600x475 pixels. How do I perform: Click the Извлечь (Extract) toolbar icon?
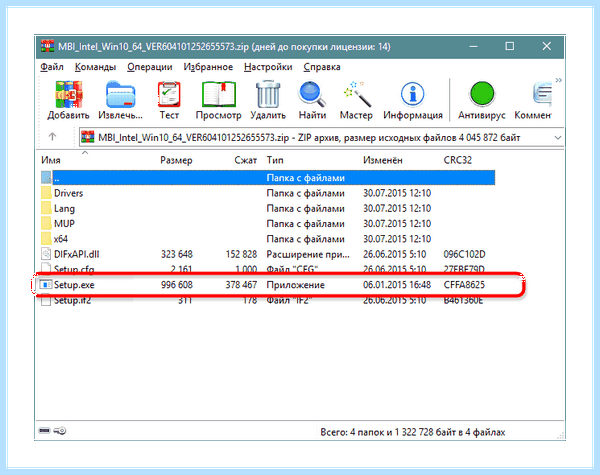pyautogui.click(x=121, y=94)
